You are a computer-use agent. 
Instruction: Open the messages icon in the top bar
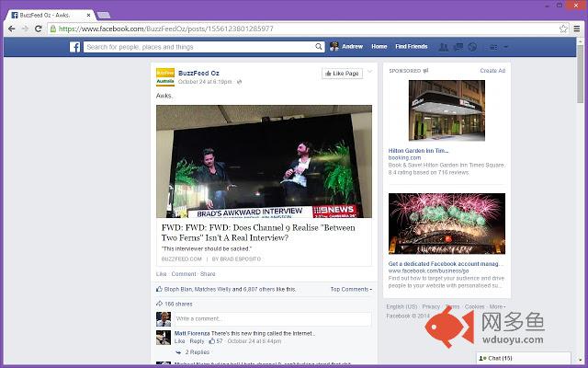tap(458, 47)
